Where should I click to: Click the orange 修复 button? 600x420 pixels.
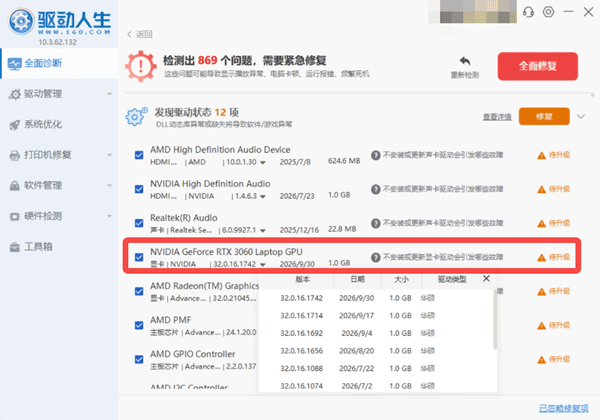[x=544, y=116]
